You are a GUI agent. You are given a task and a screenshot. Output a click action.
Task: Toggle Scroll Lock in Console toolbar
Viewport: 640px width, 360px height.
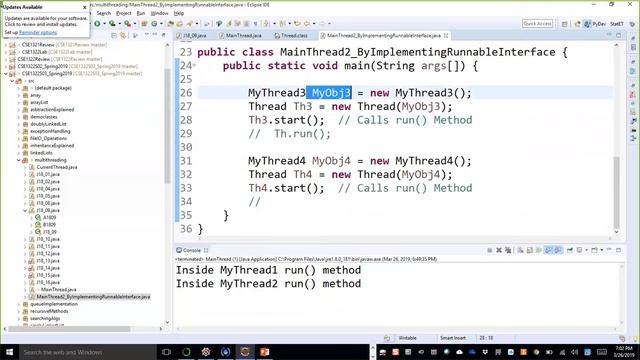pos(530,250)
